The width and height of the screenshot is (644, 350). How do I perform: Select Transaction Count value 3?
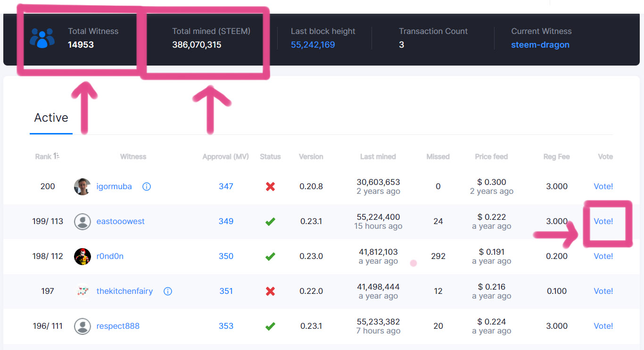[x=401, y=45]
